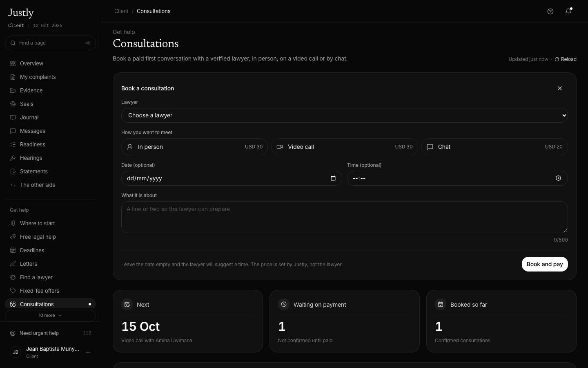Screen dimensions: 588x368
Task: Click the Time optional input field
Action: point(457,178)
